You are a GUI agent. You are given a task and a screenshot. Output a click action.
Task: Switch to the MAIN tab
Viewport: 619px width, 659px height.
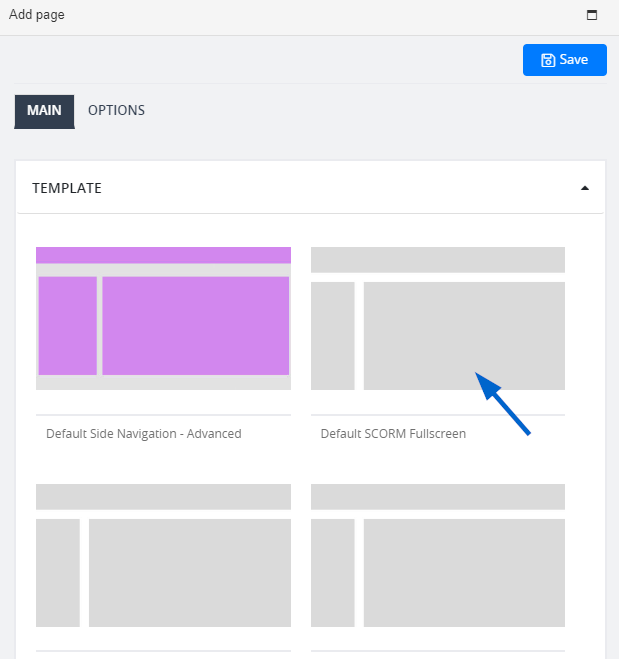(44, 111)
